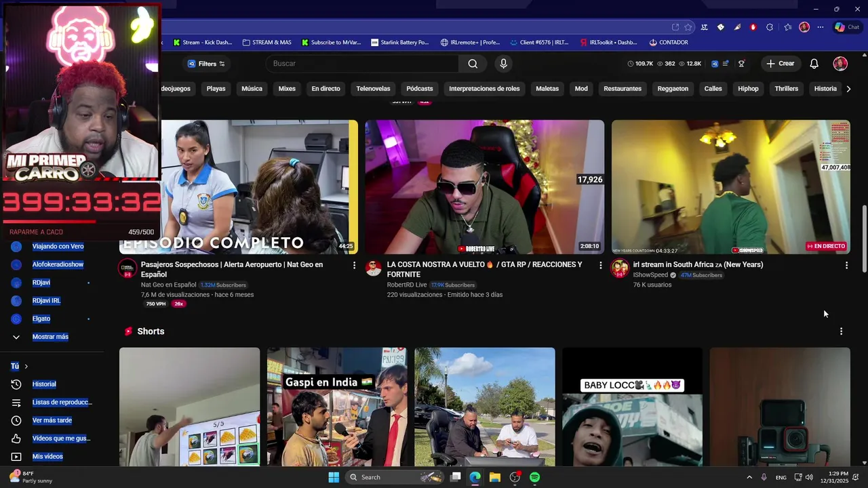The height and width of the screenshot is (488, 868).
Task: Expand Mostrar más subscriptions list
Action: click(x=50, y=337)
